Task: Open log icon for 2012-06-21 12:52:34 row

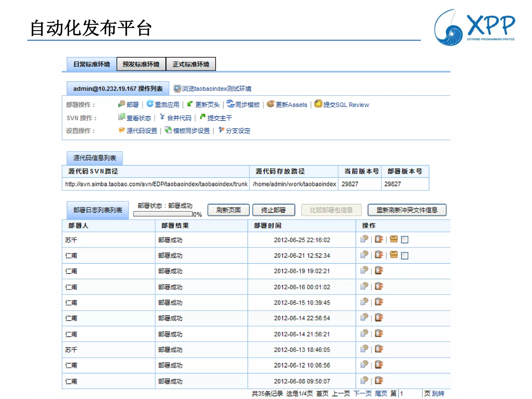Action: tap(379, 255)
